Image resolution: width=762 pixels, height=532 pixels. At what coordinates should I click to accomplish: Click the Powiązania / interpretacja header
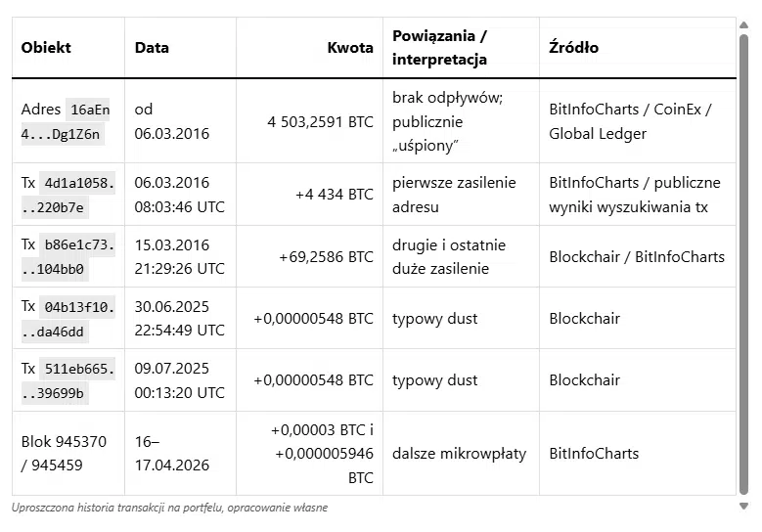[x=439, y=48]
